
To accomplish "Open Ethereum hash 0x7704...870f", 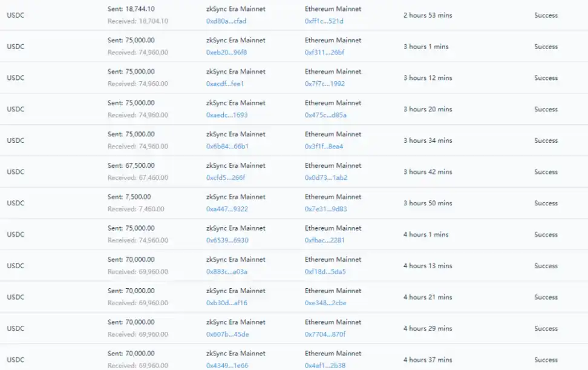I will coord(325,334).
